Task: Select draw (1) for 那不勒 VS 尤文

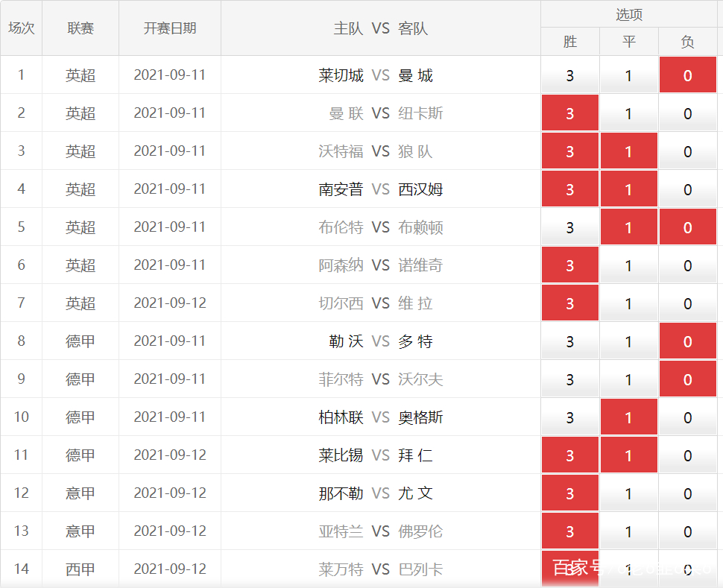Action: [x=628, y=493]
